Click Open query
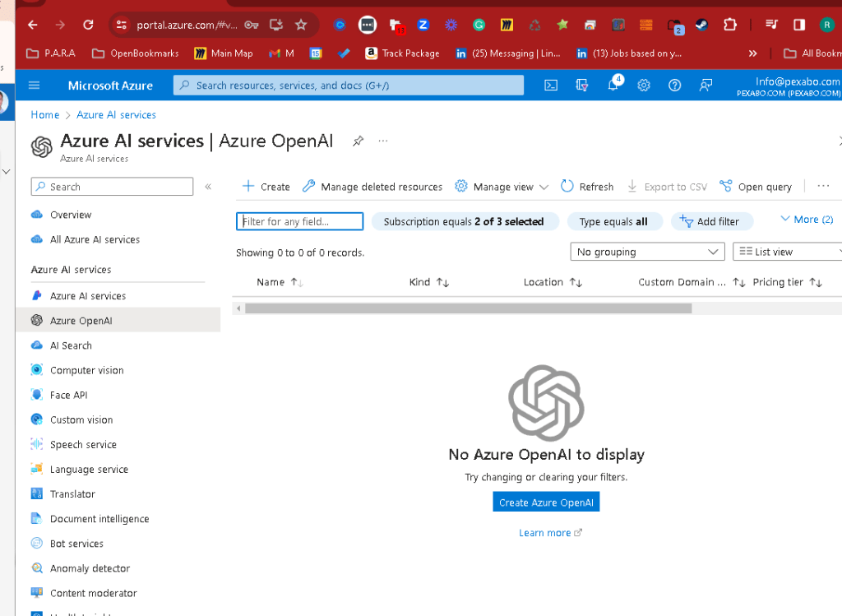 point(756,187)
